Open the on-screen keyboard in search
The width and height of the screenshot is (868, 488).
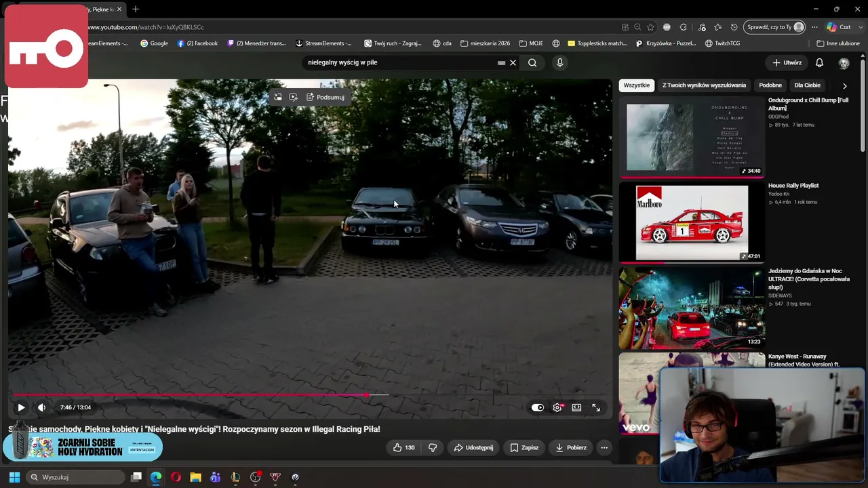click(501, 62)
